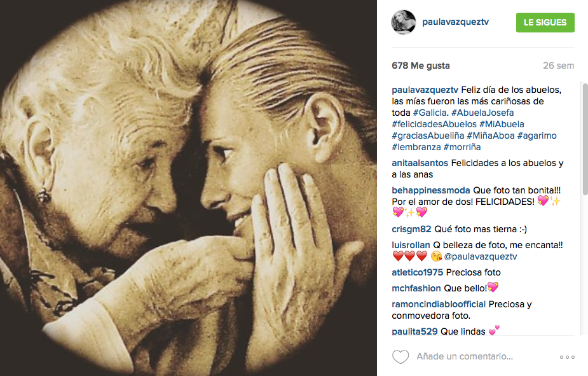Open the 26 sem timestamp
The image size is (588, 376).
(558, 66)
